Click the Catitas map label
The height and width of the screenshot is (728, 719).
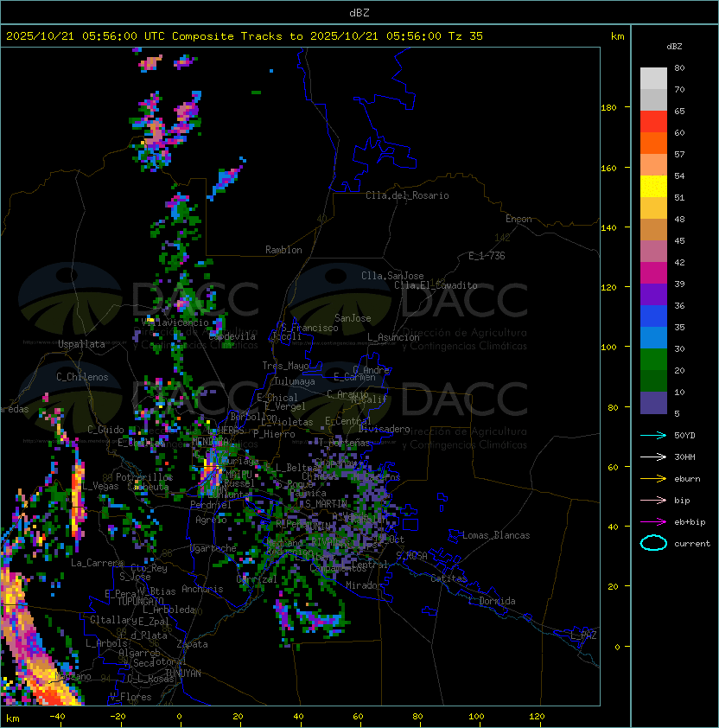click(449, 578)
